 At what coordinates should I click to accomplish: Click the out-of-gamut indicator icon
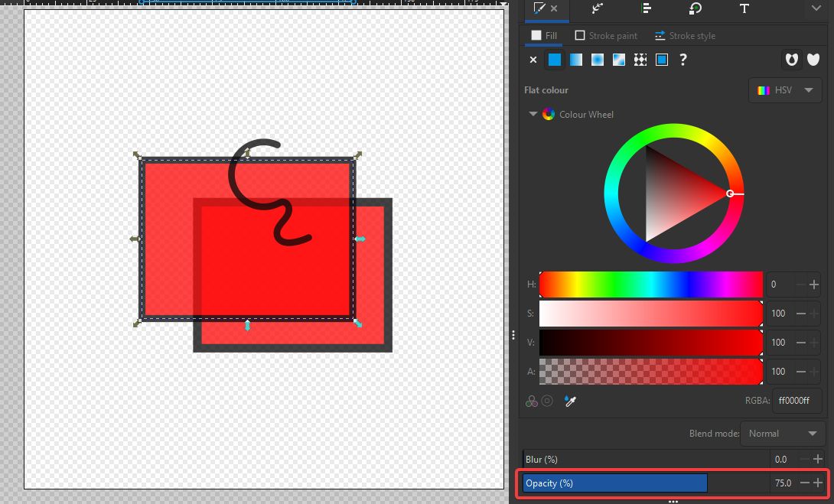click(x=547, y=401)
